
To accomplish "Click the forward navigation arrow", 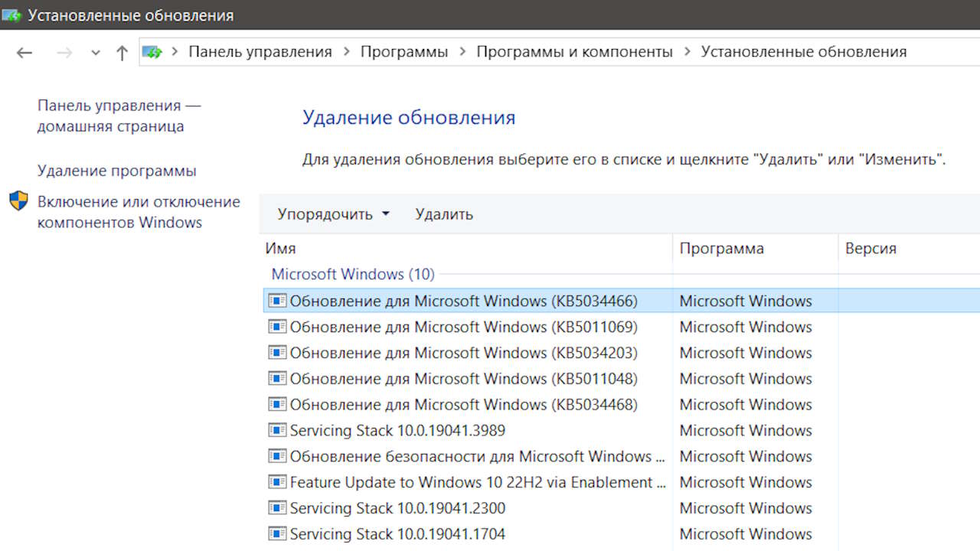I will pos(64,52).
